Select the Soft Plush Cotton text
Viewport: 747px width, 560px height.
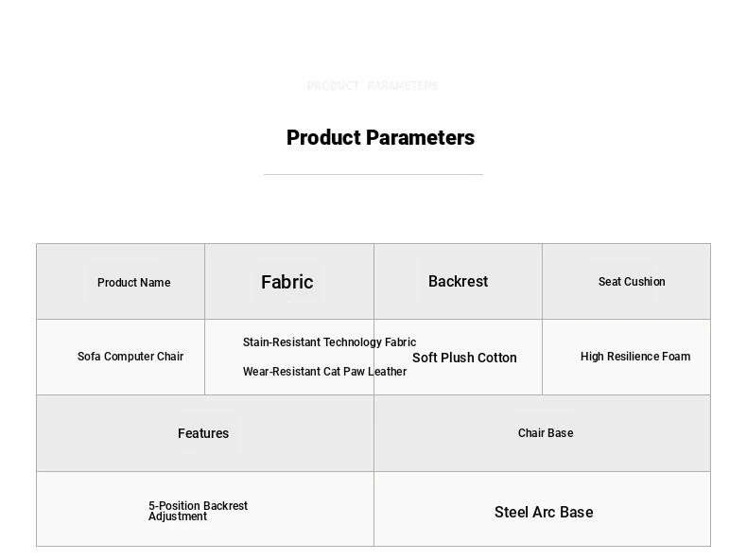point(464,358)
